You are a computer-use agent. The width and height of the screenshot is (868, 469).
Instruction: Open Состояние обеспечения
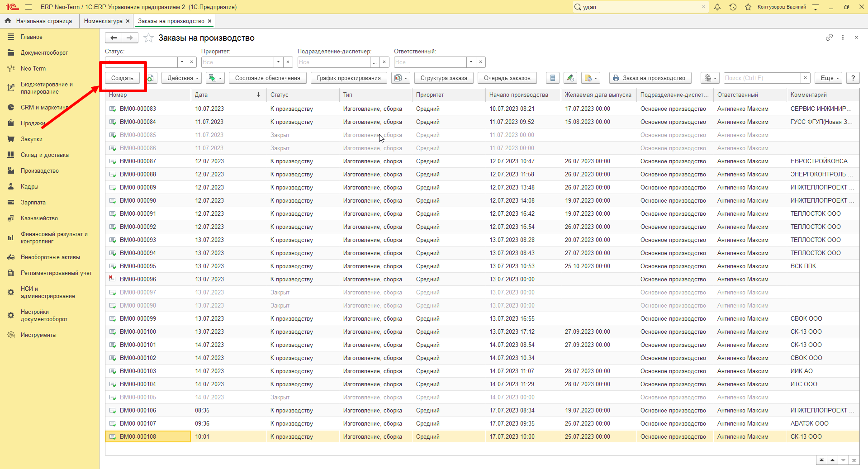tap(267, 78)
